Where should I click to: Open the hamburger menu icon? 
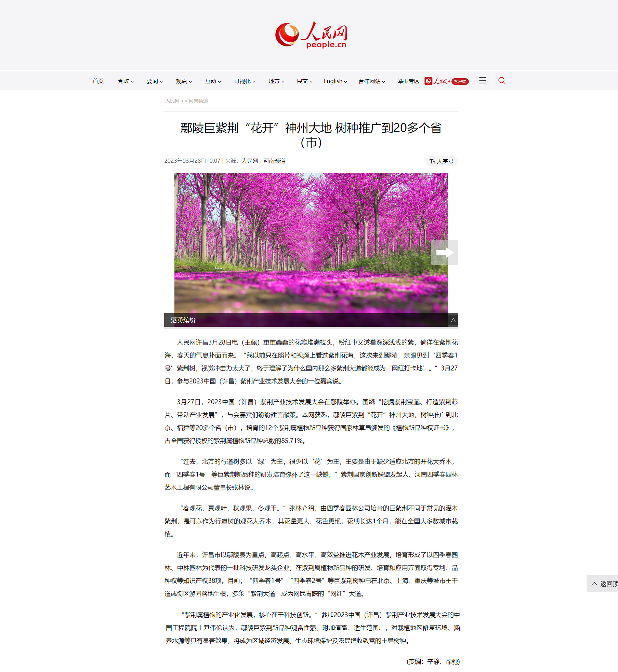[x=482, y=81]
